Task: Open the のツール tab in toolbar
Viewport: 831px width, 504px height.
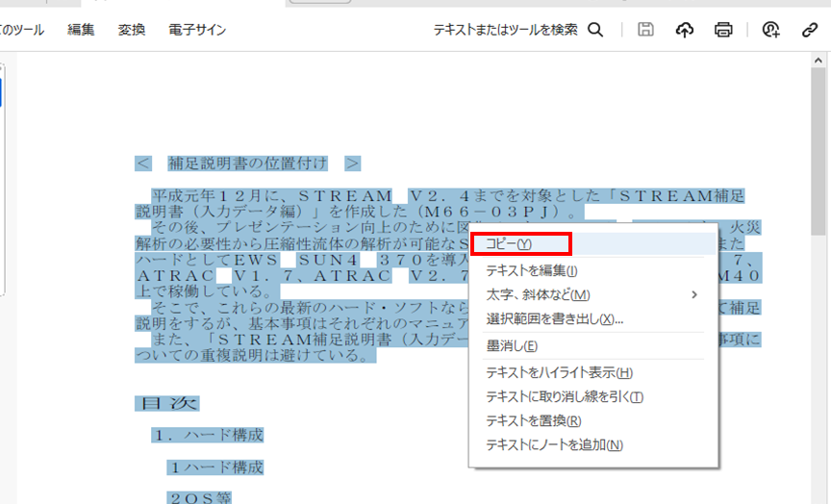Action: (x=21, y=30)
